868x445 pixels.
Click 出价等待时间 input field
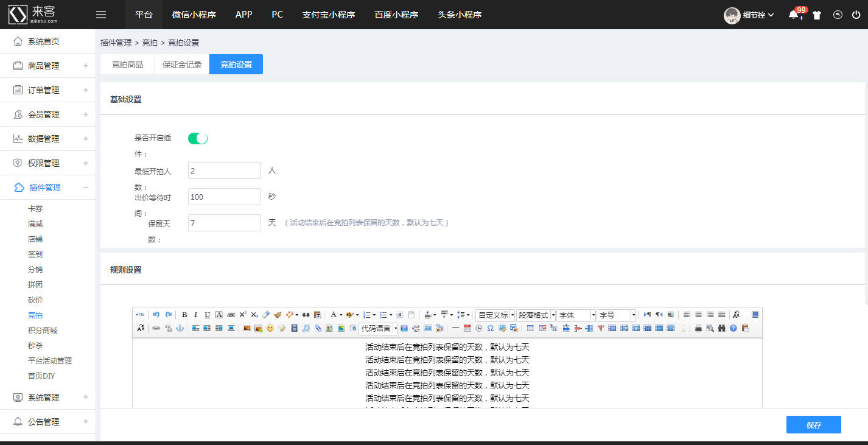225,197
